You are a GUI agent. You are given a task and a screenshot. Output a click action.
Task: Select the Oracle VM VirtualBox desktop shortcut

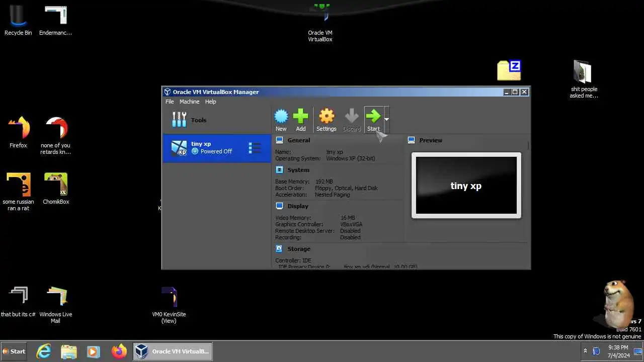(320, 23)
